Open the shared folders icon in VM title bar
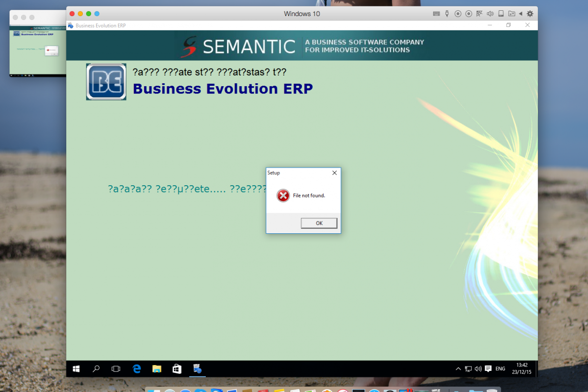The width and height of the screenshot is (588, 392). click(512, 14)
